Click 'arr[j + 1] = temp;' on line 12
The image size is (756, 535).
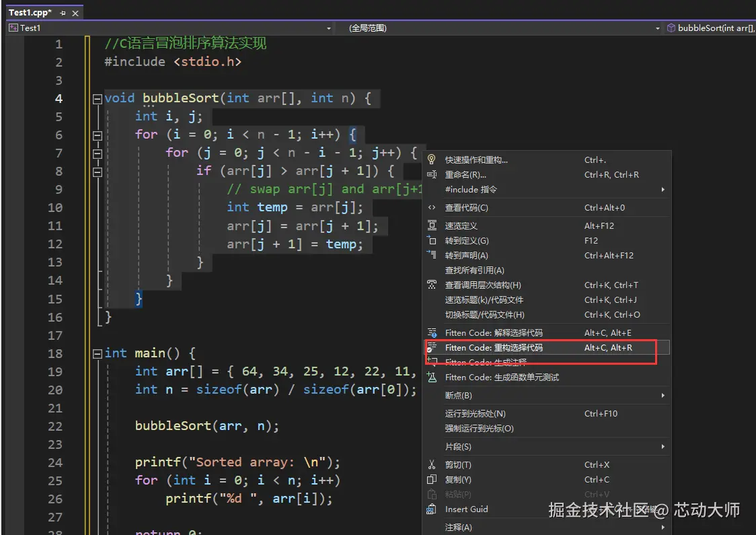point(295,244)
